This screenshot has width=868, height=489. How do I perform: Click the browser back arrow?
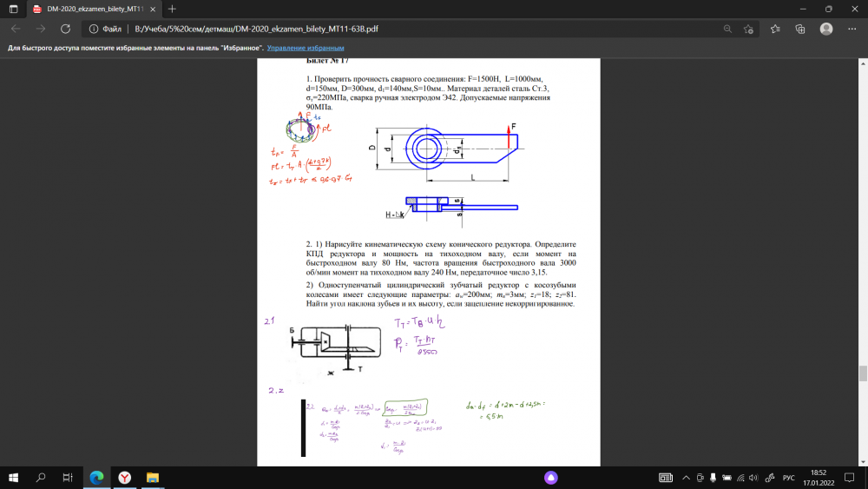coord(16,29)
